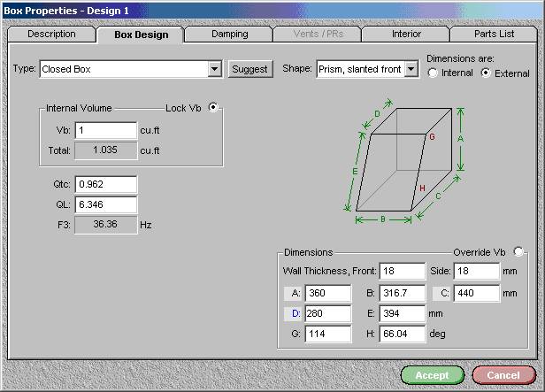Click the green Accept button
The image size is (545, 392).
pyautogui.click(x=432, y=375)
